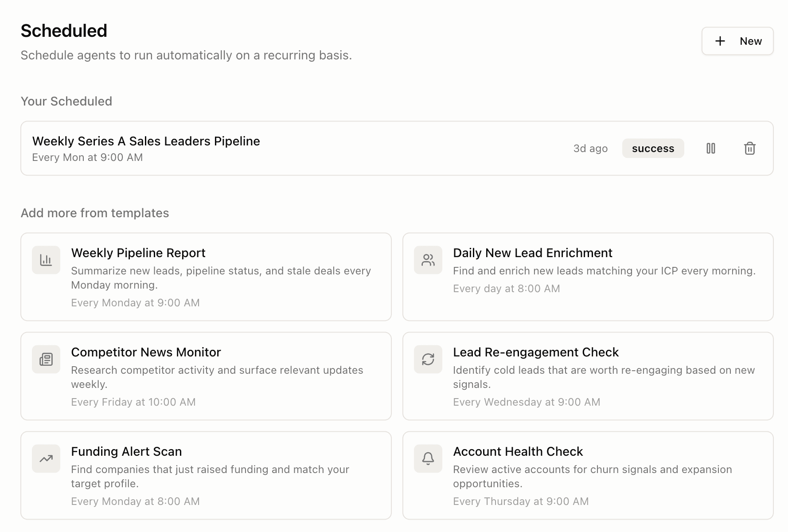Click the '3d ago' last run time
788x532 pixels.
(x=590, y=149)
